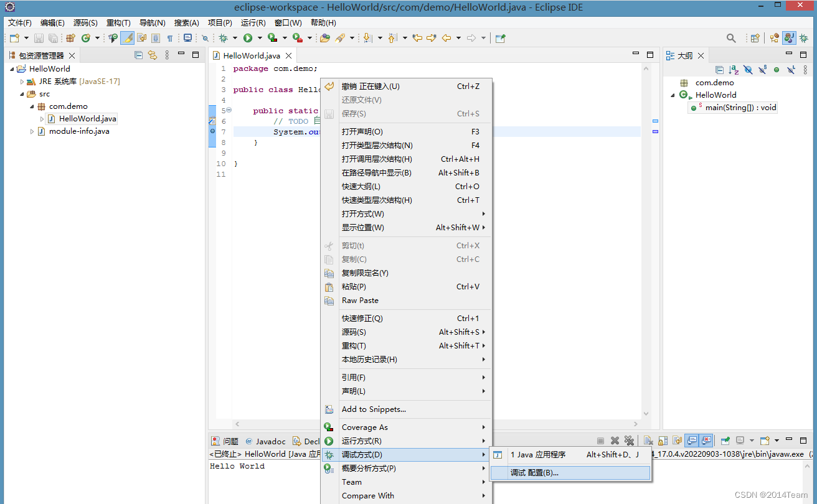Click Link with Editor in package explorer
817x504 pixels.
[x=152, y=55]
